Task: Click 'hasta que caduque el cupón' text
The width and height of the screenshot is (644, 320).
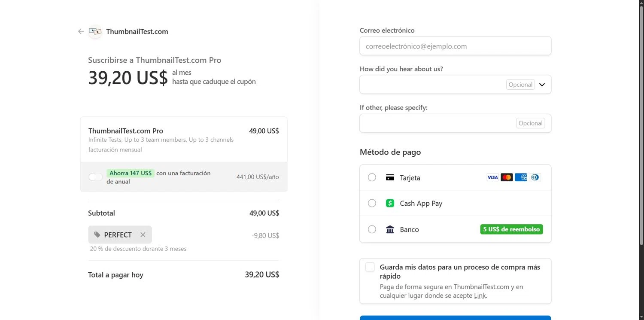Action: click(x=214, y=82)
